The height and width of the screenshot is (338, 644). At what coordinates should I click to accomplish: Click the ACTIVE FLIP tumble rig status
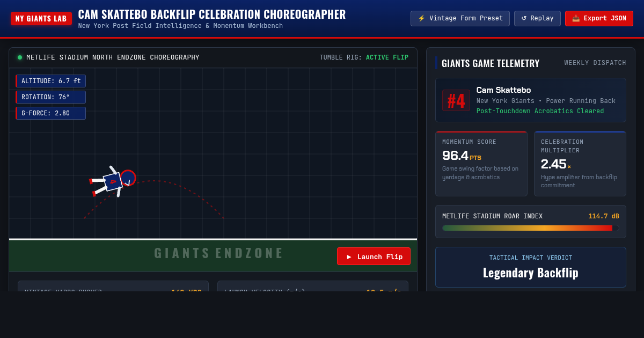point(387,57)
